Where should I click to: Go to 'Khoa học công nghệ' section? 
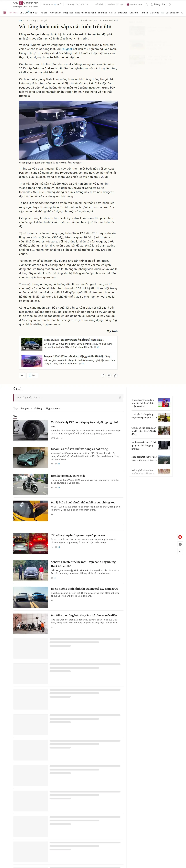[85, 13]
